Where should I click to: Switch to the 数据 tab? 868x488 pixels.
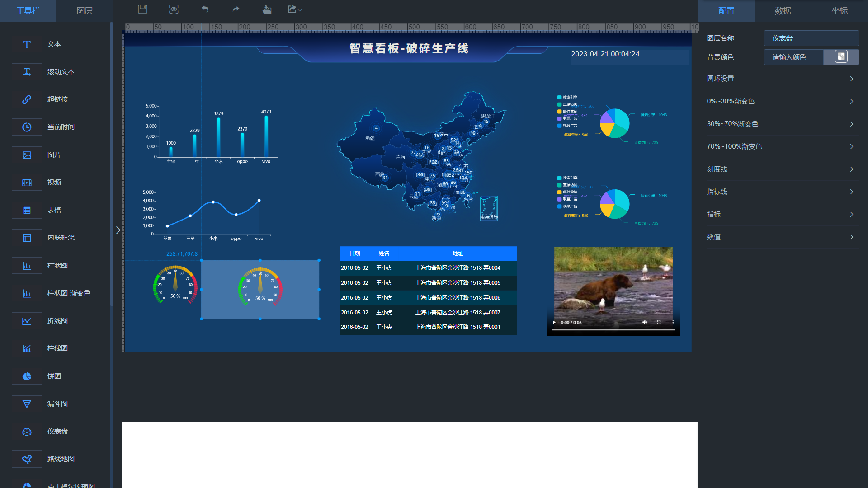(x=783, y=11)
